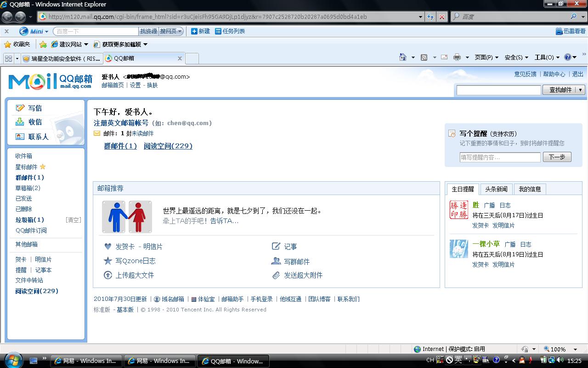The width and height of the screenshot is (588, 368).
Task: Open 联系人 contacts
Action: [32, 137]
